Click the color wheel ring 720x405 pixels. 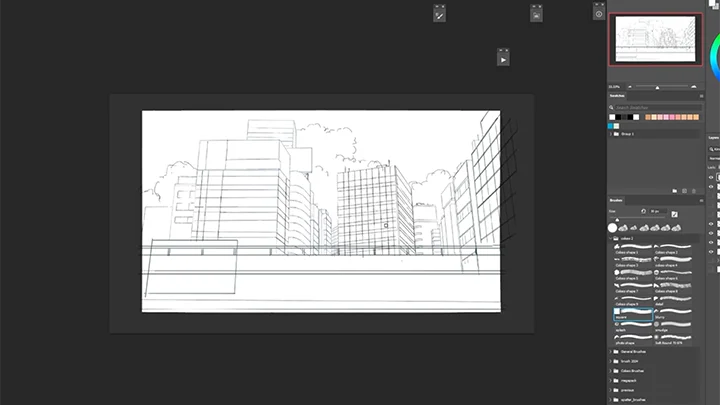pos(713,57)
